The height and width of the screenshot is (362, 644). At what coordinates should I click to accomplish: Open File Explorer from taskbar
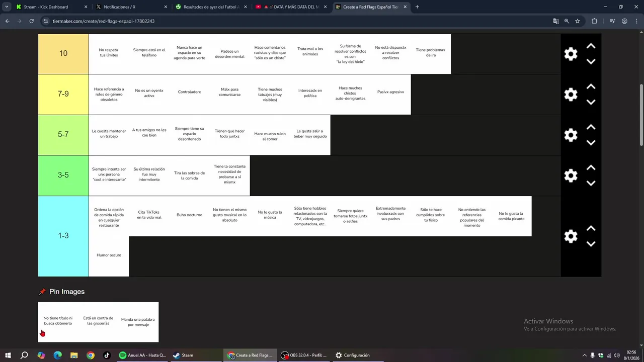tap(74, 355)
